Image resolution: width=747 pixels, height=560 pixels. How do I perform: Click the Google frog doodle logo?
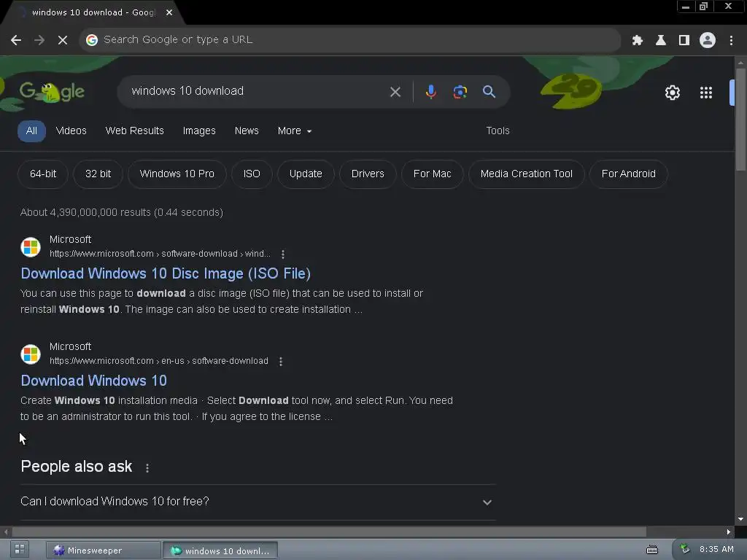coord(52,91)
